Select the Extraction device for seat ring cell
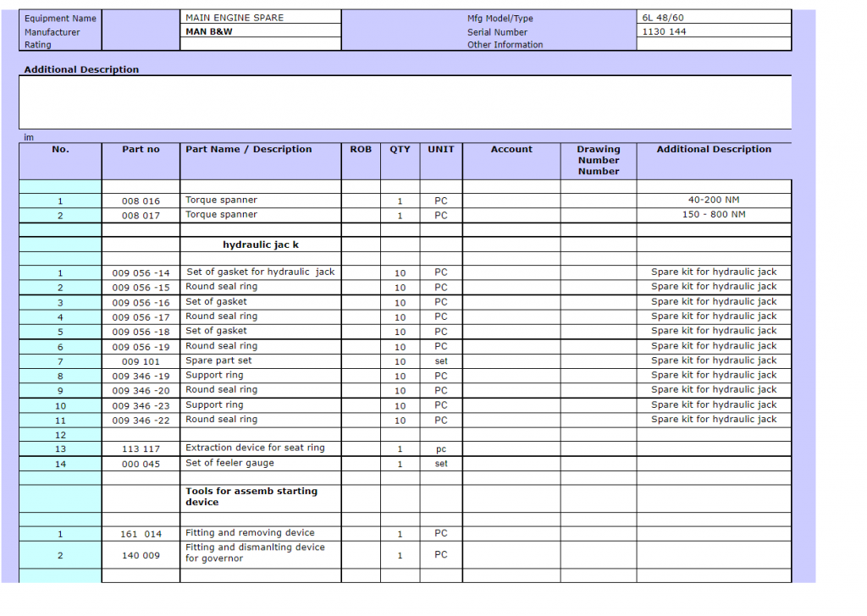Image resolution: width=867 pixels, height=616 pixels. tap(260, 448)
